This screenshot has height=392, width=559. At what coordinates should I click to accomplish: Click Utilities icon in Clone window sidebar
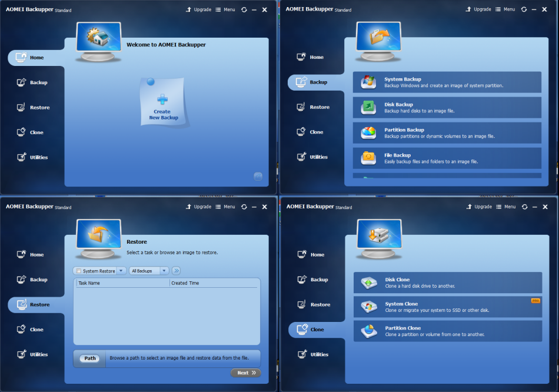coord(302,354)
